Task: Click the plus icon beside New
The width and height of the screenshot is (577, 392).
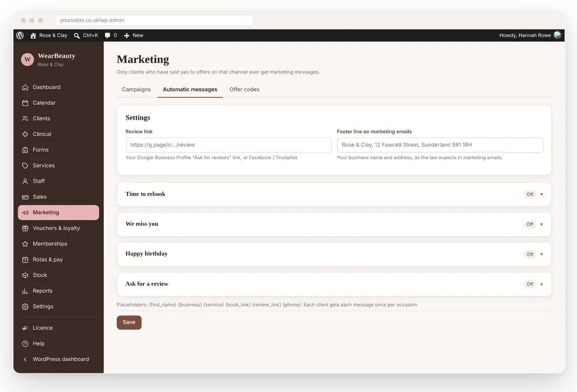Action: (x=126, y=36)
